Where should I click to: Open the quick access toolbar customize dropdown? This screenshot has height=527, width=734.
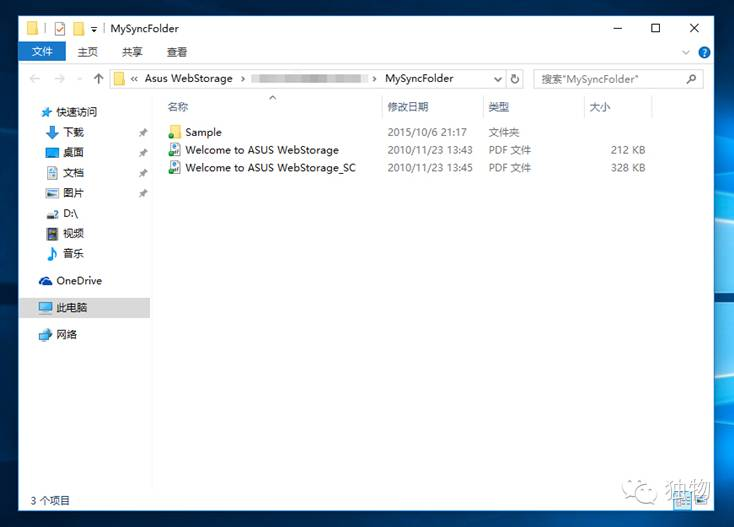coord(94,29)
